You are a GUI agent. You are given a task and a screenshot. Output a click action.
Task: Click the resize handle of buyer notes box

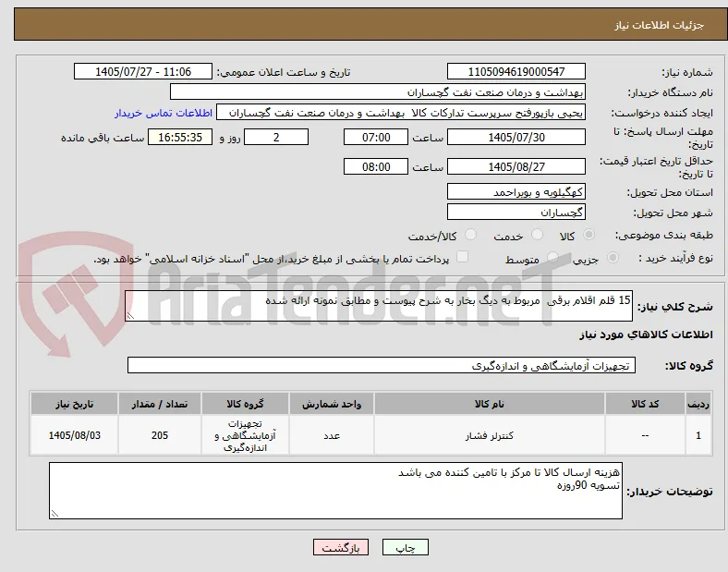point(55,514)
